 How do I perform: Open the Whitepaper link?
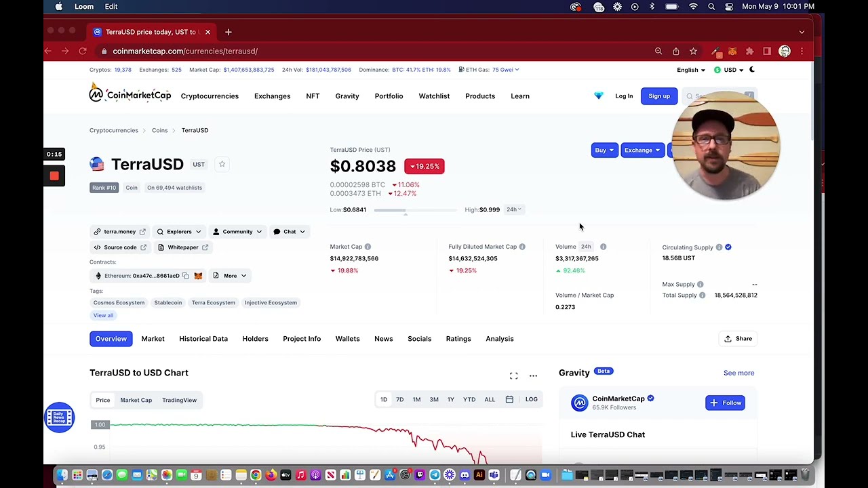point(182,247)
